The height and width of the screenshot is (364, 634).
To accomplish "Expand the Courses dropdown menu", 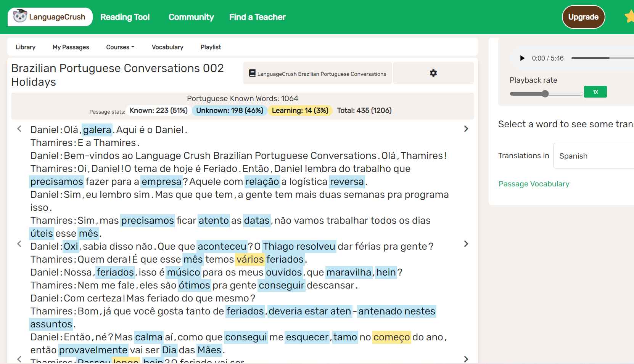I will (x=120, y=47).
